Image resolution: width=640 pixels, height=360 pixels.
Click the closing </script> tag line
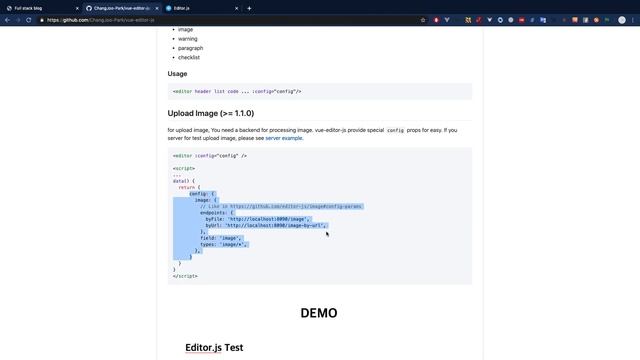click(185, 276)
